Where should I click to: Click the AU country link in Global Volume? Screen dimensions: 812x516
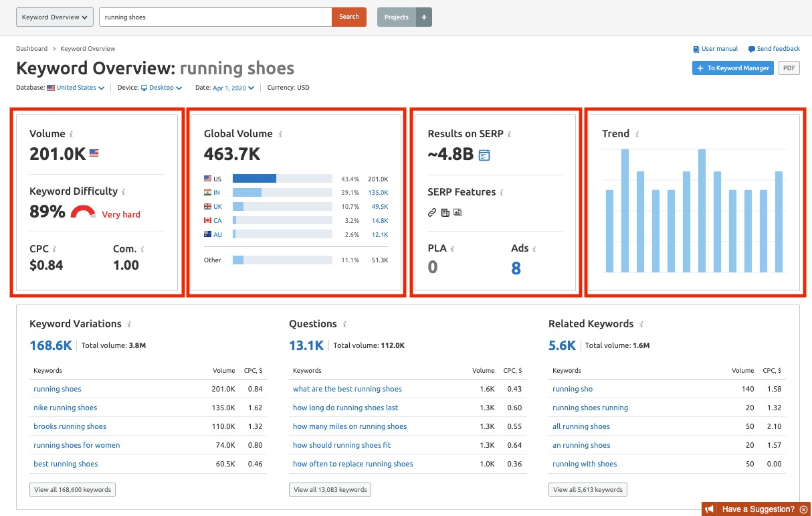click(x=217, y=235)
